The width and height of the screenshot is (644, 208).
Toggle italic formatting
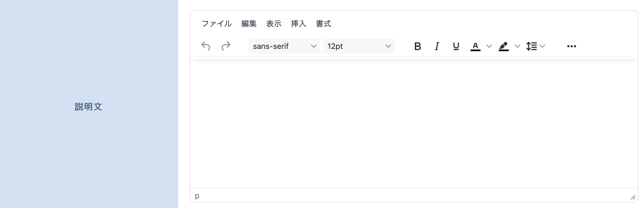click(x=437, y=46)
